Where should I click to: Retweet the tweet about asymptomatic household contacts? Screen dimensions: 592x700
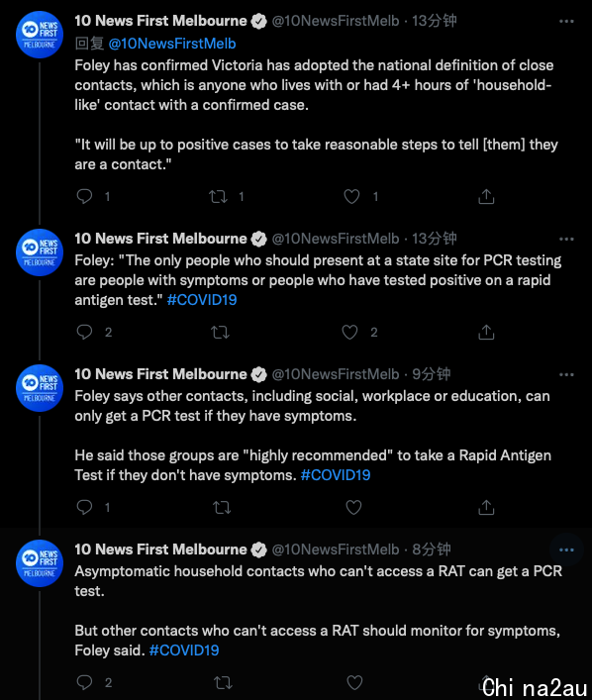pos(223,682)
